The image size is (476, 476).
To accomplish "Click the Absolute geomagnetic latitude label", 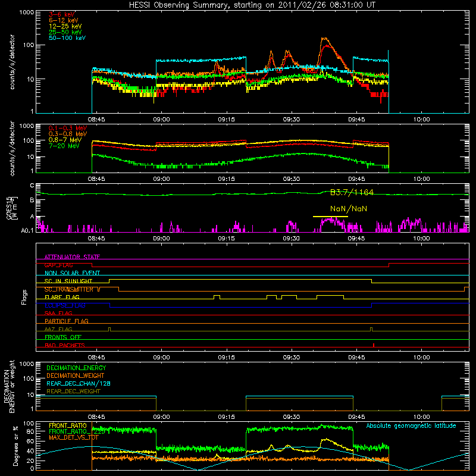I will (411, 426).
